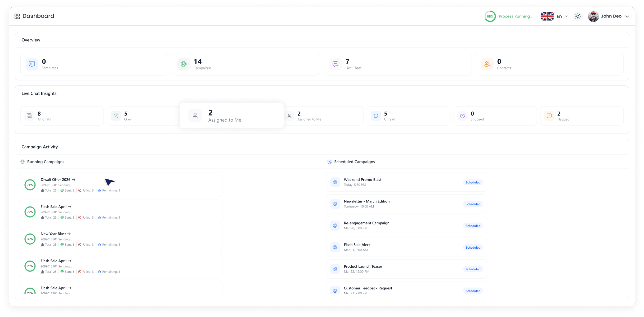Click the 68% Process Running progress ring
Image resolution: width=644 pixels, height=317 pixels.
(x=490, y=16)
